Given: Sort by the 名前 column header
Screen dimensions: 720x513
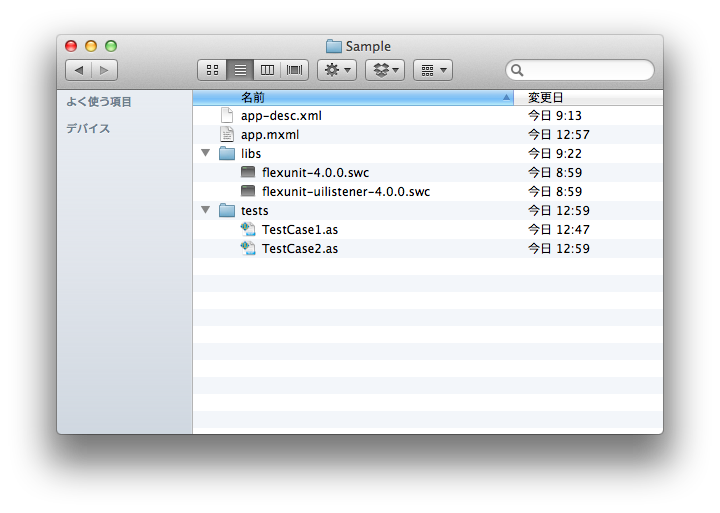Looking at the screenshot, I should 353,97.
